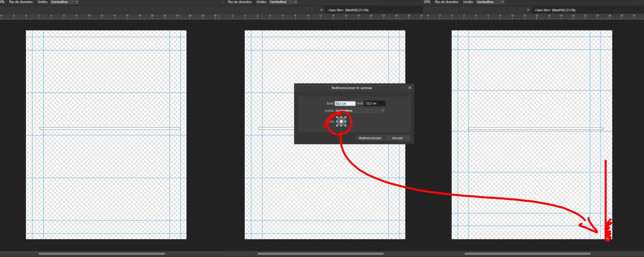Close the Redimensionner le canevas dialog
Viewport: 644px width, 257px height.
coord(410,88)
